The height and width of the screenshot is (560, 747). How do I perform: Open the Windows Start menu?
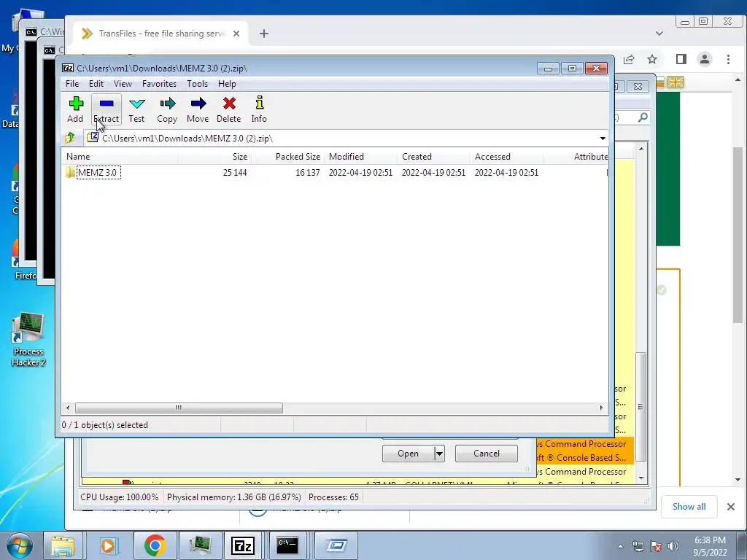coord(20,545)
